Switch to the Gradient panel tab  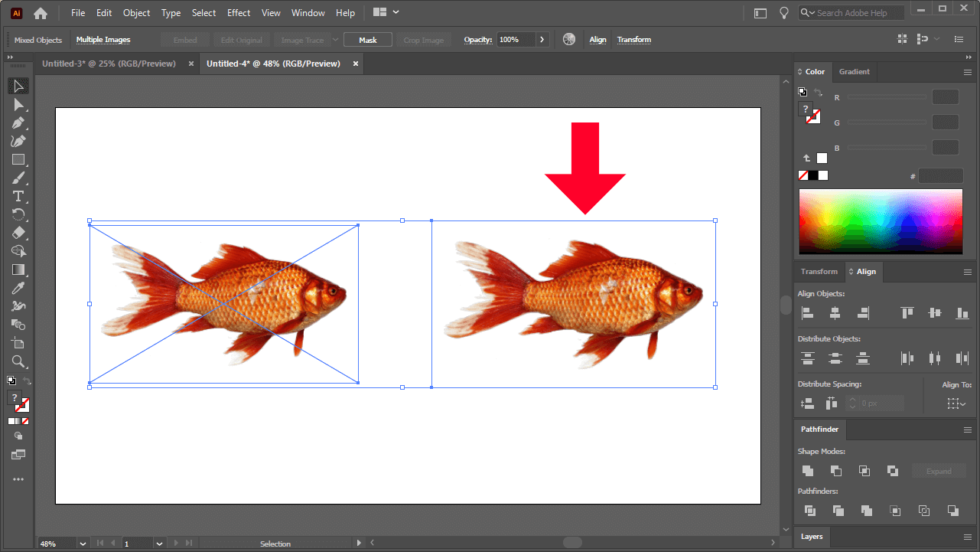coord(854,72)
